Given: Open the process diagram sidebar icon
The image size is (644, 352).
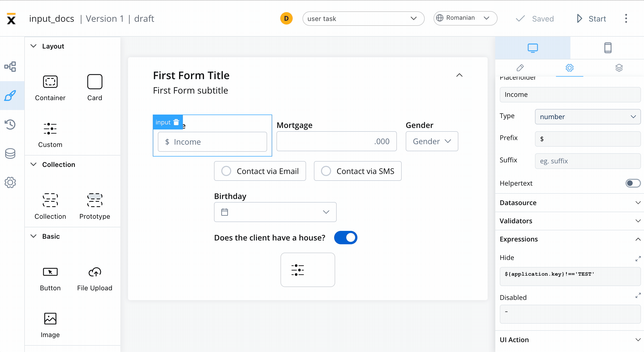Looking at the screenshot, I should pos(10,67).
